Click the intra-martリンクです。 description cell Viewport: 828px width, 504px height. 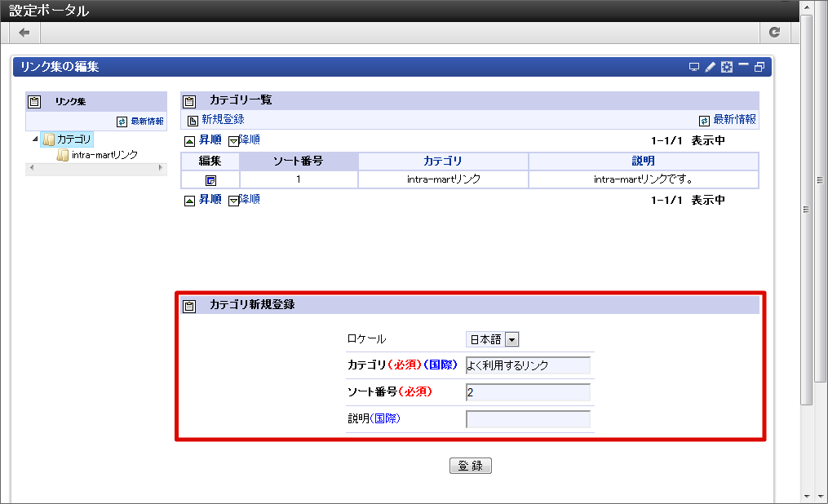643,179
